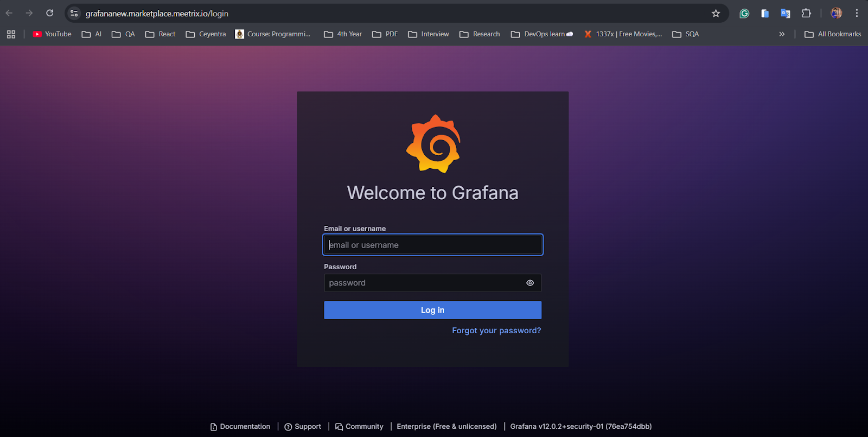Open the Chrome profile avatar

pos(837,13)
